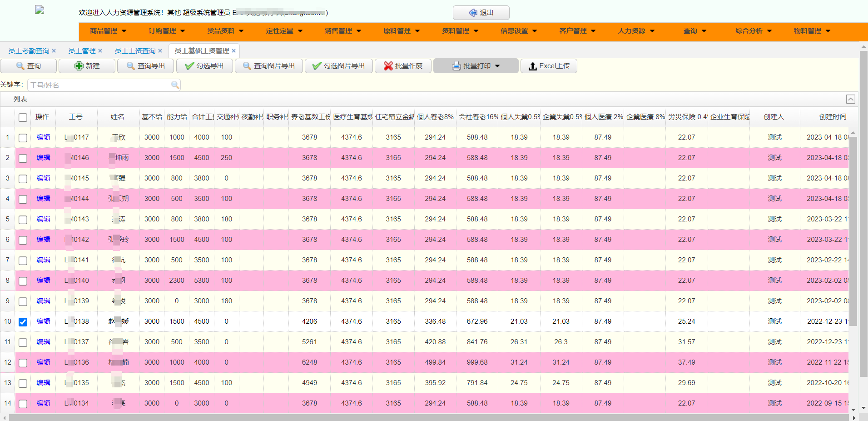
Task: Open the 客户管理 menu
Action: coord(577,31)
